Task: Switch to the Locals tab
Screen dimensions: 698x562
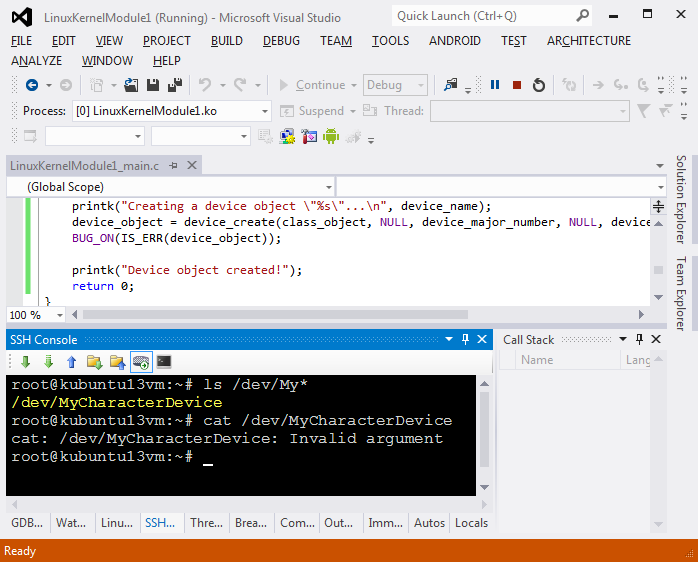Action: 471,523
